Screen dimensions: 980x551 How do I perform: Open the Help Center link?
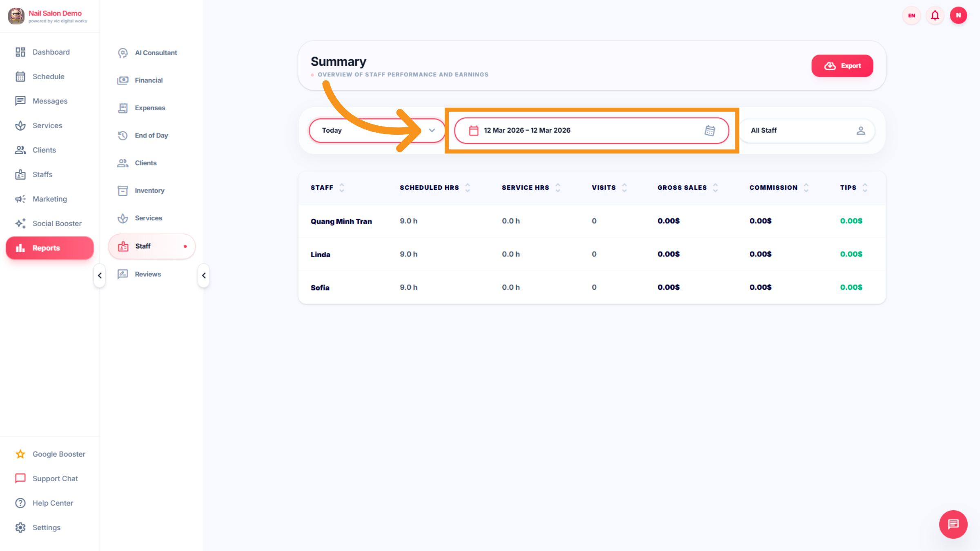pos(53,503)
